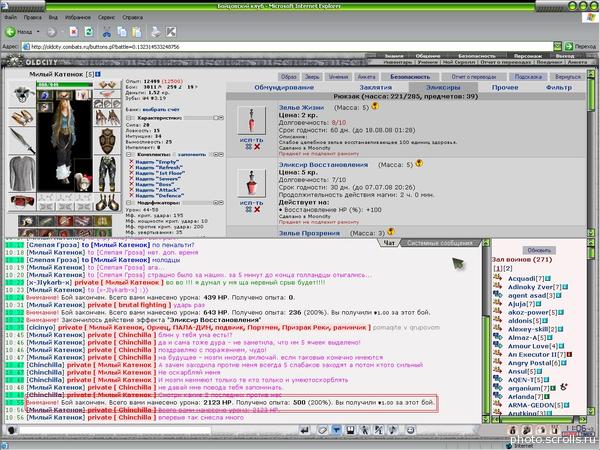
Task: Collapse the Комплекты section
Action: click(x=129, y=155)
